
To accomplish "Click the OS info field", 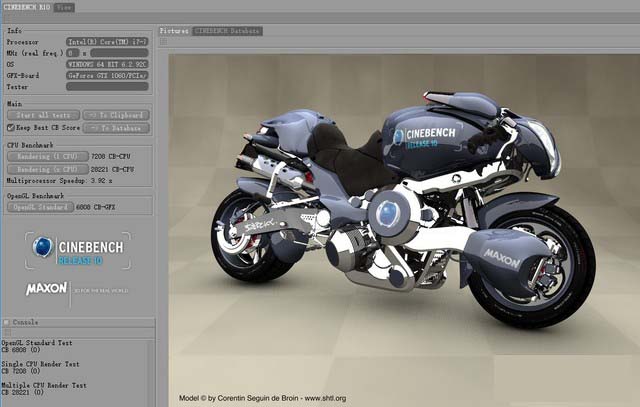I will click(x=107, y=64).
